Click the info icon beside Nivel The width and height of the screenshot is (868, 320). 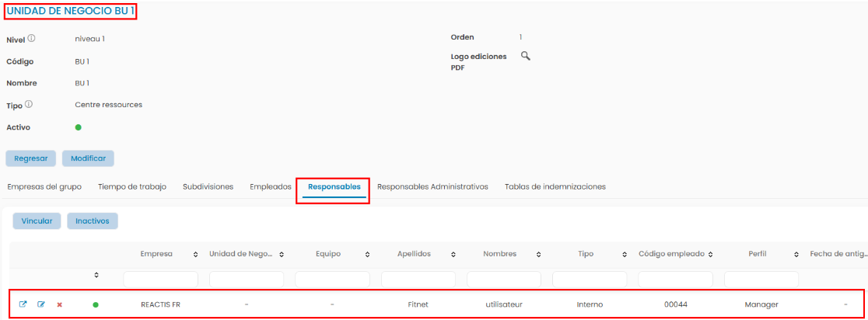pos(32,38)
